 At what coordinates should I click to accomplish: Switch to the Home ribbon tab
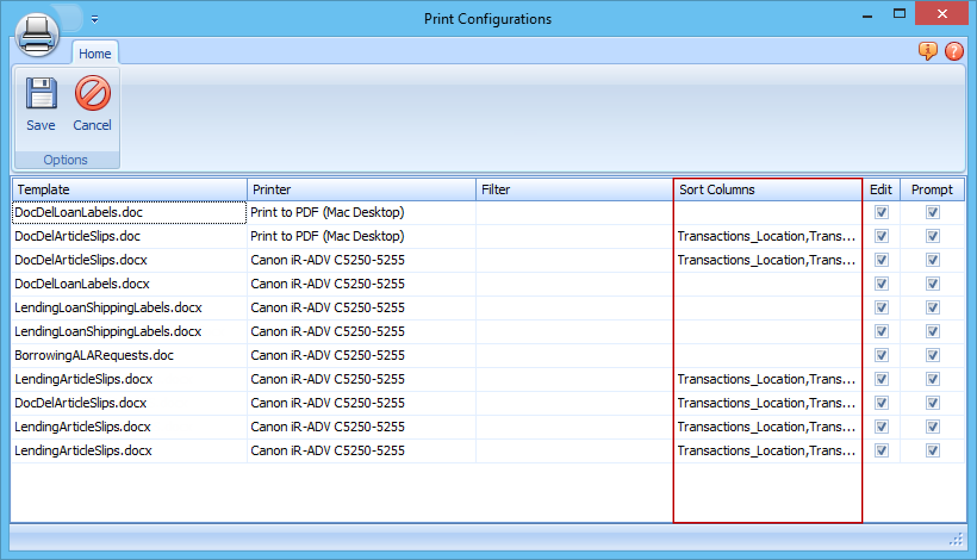95,54
